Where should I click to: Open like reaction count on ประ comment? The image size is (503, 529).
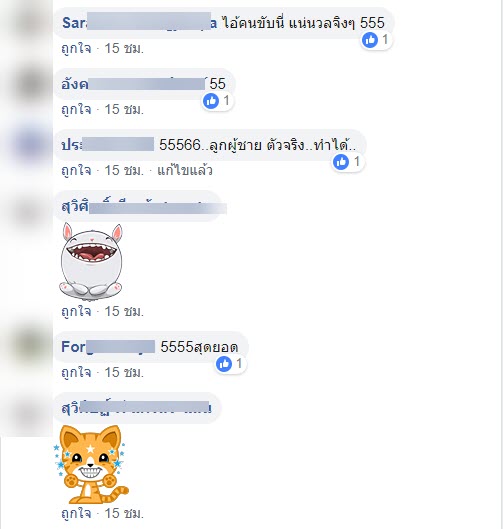coord(347,162)
